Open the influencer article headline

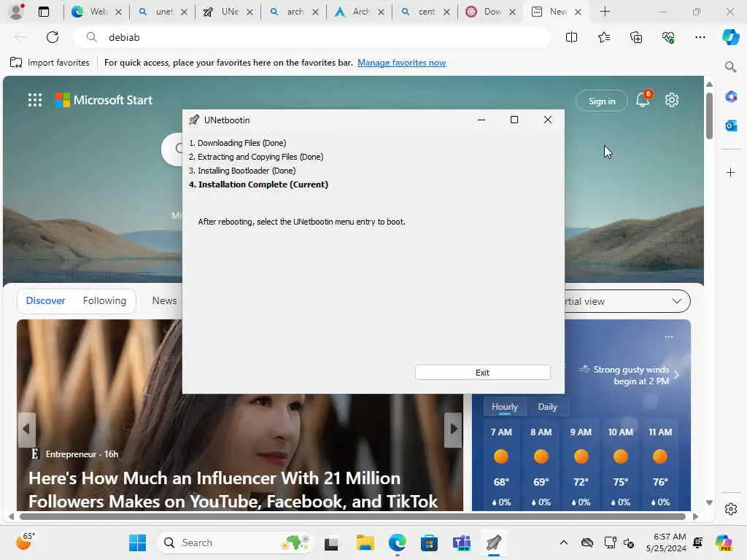click(x=233, y=489)
